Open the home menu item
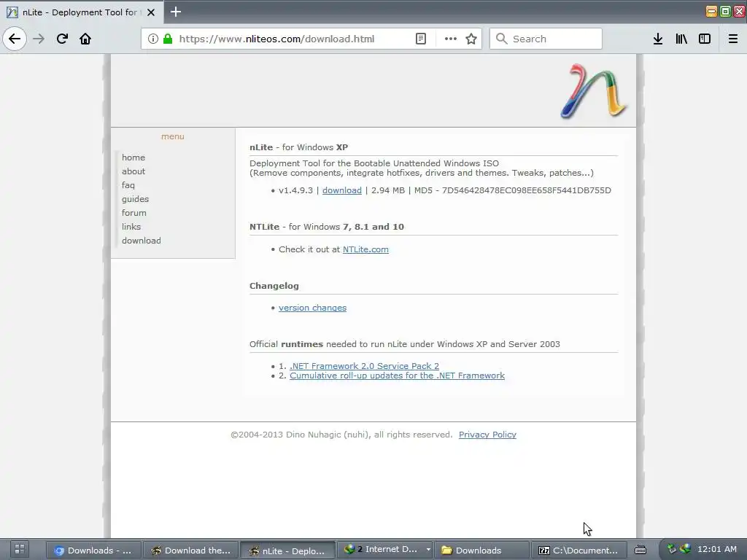Viewport: 747px width, 560px height. [x=133, y=157]
